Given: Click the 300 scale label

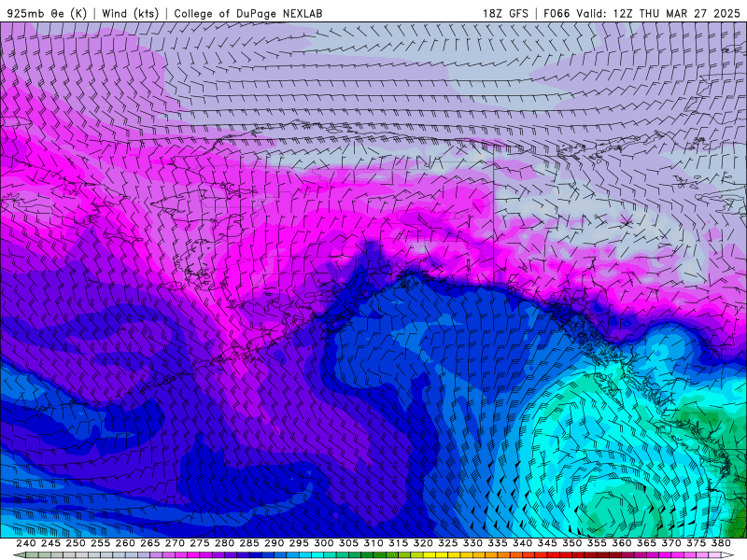Looking at the screenshot, I should [323, 543].
